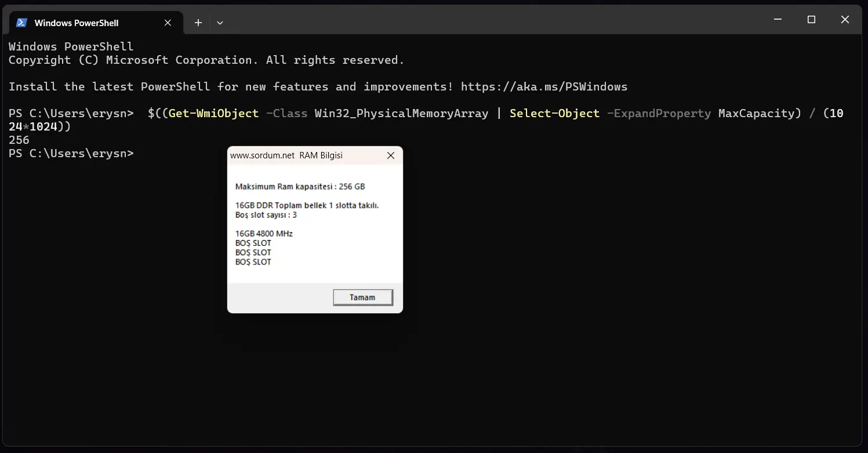Click the 16GB 4800 MHz entry
Viewport: 868px width, 453px height.
pos(264,234)
